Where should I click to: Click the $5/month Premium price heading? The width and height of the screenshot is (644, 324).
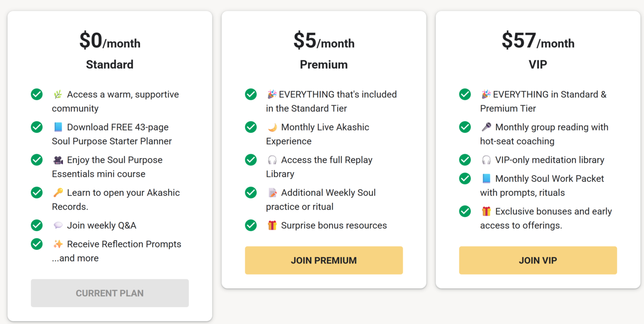(x=324, y=42)
